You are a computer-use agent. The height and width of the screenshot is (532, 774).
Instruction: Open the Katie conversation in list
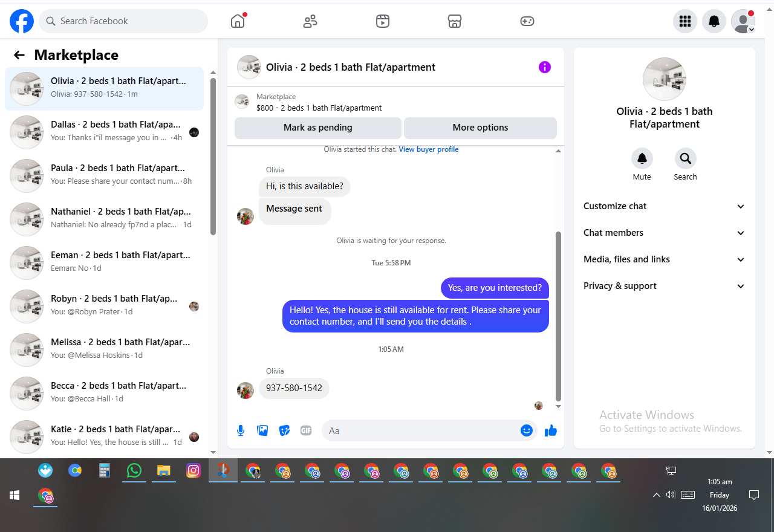(104, 437)
